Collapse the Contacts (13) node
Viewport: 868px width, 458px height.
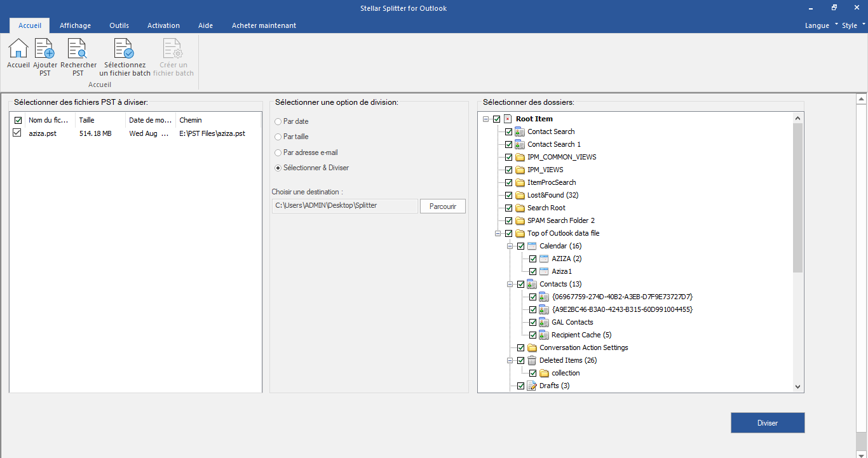pos(510,284)
